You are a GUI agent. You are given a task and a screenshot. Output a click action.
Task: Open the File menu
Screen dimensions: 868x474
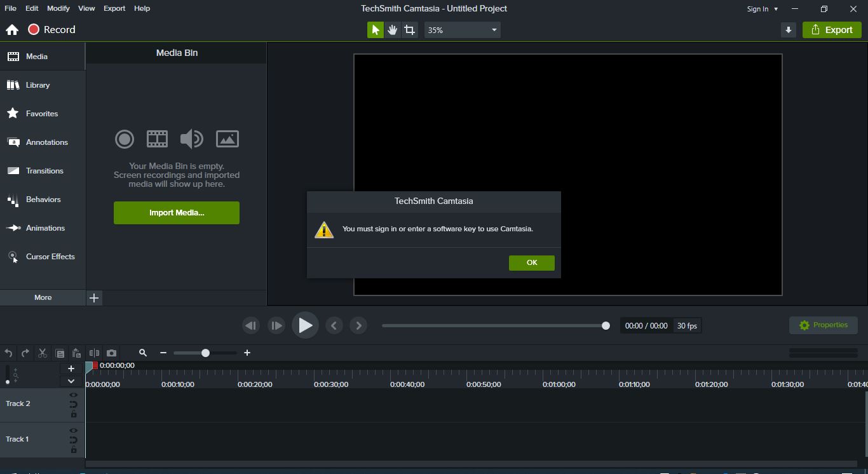(x=11, y=8)
